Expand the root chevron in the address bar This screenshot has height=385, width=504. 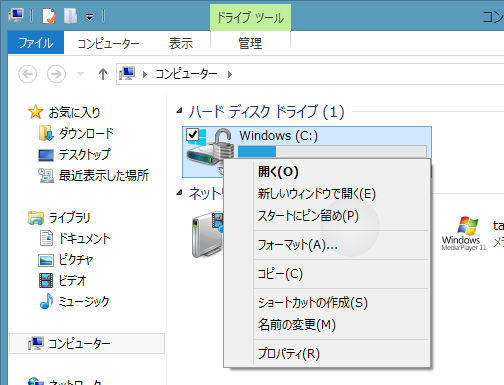tap(145, 74)
